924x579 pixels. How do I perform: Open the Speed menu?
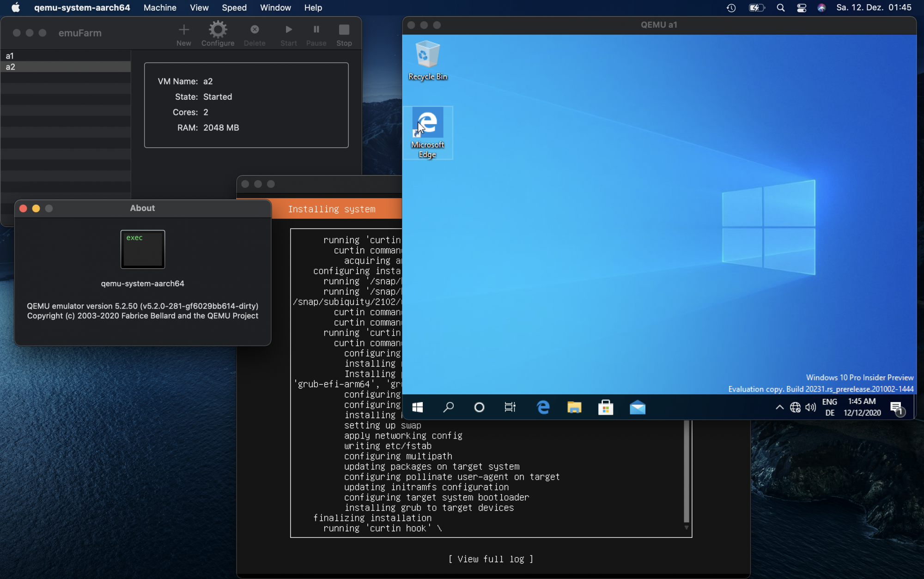(x=234, y=7)
